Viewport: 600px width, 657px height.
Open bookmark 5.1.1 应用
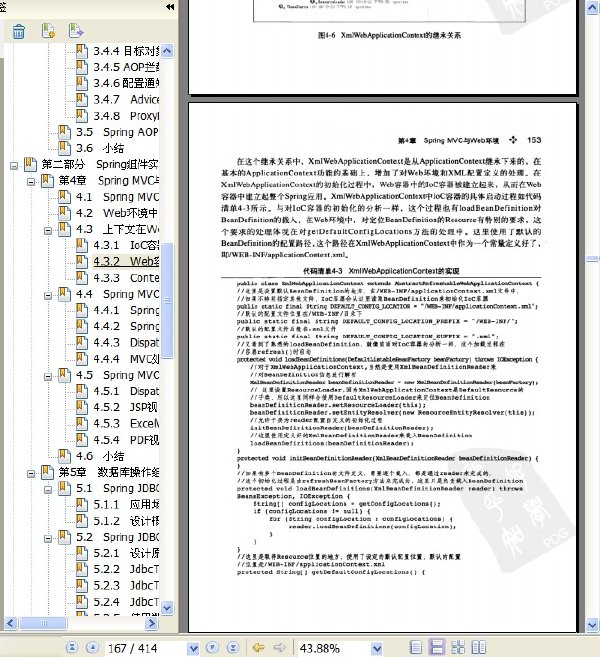click(x=126, y=504)
